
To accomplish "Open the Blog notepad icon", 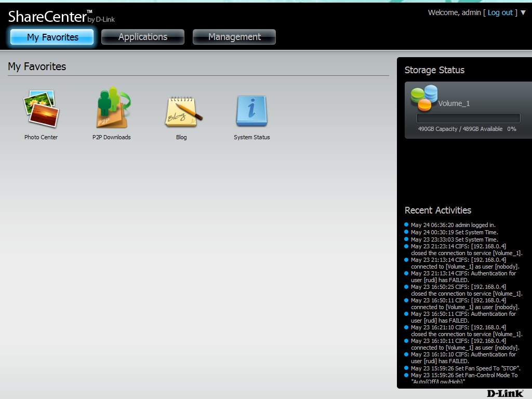I will click(x=183, y=111).
